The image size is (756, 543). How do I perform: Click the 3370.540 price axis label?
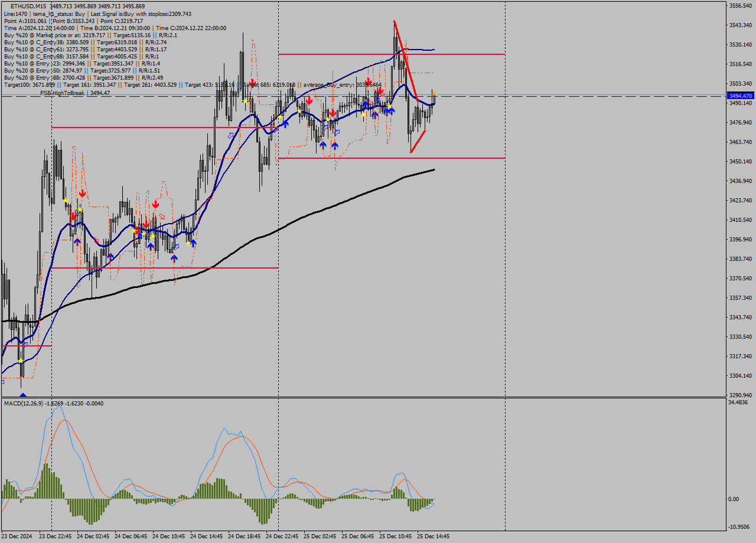[x=741, y=279]
